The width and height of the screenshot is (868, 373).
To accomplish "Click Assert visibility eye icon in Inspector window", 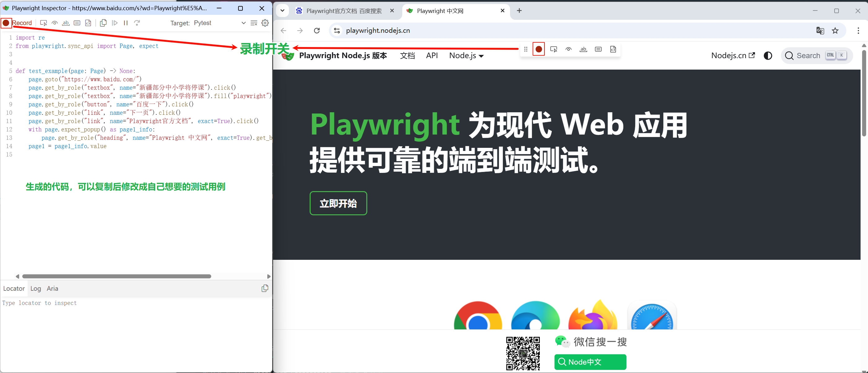I will [x=55, y=23].
